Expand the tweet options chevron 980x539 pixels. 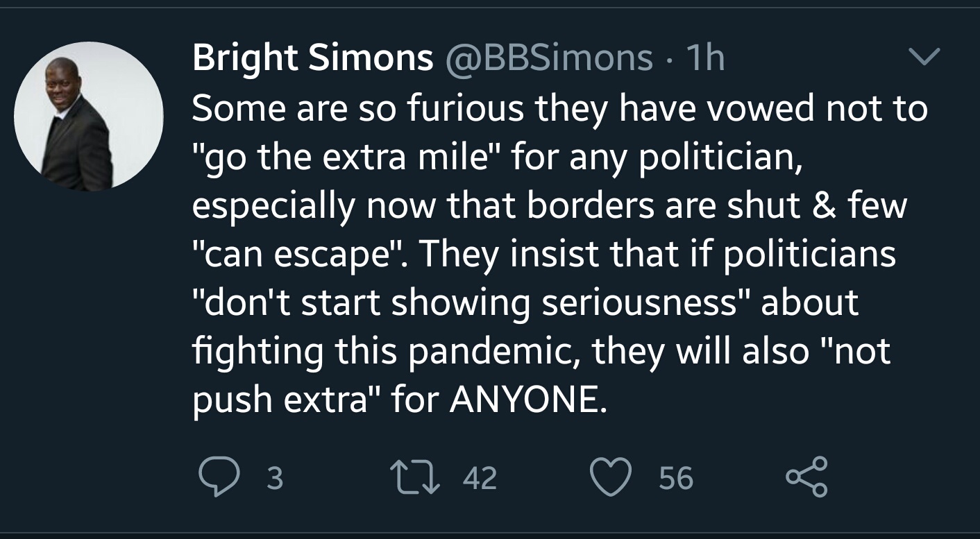pos(924,57)
